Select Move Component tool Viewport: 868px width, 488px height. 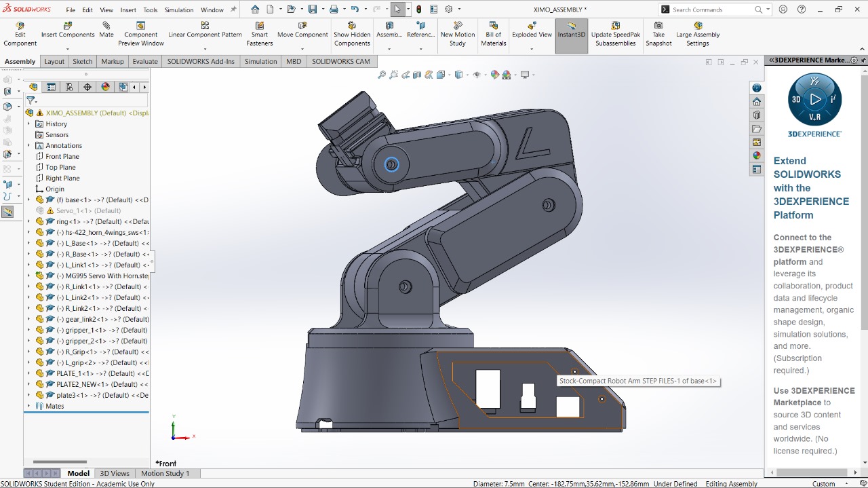point(302,31)
